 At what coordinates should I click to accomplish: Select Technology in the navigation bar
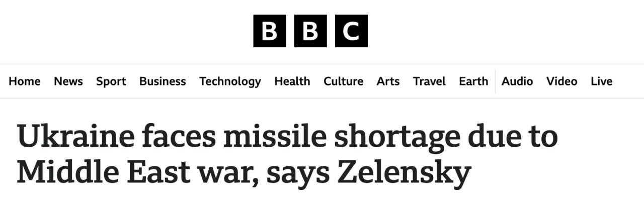[x=230, y=81]
